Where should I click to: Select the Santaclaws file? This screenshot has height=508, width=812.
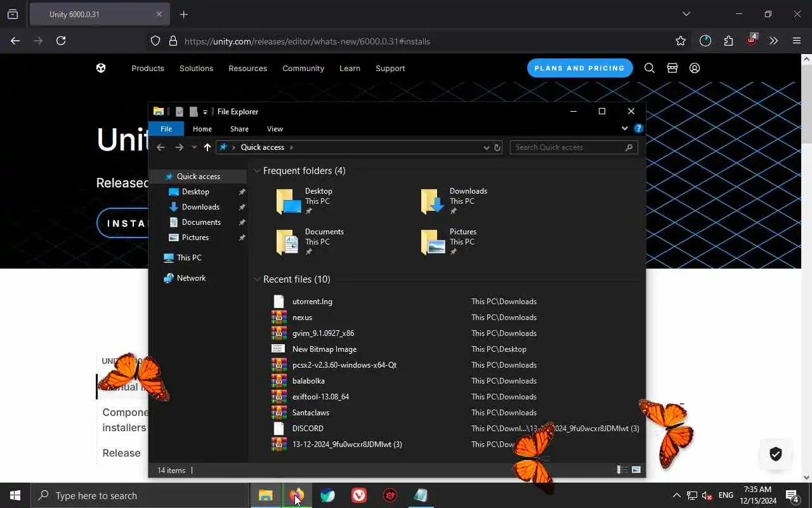click(x=311, y=413)
